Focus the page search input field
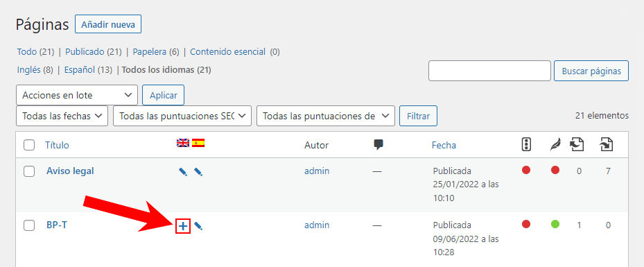 pyautogui.click(x=489, y=71)
